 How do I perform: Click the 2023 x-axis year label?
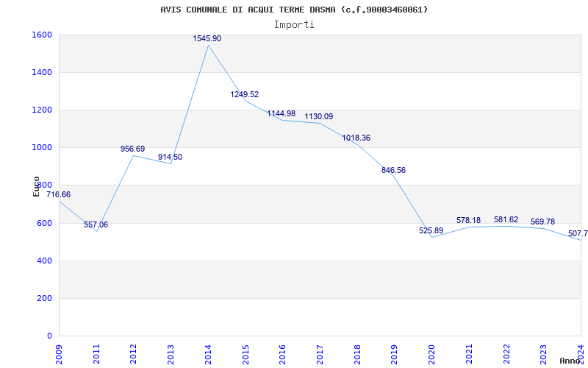(x=543, y=354)
